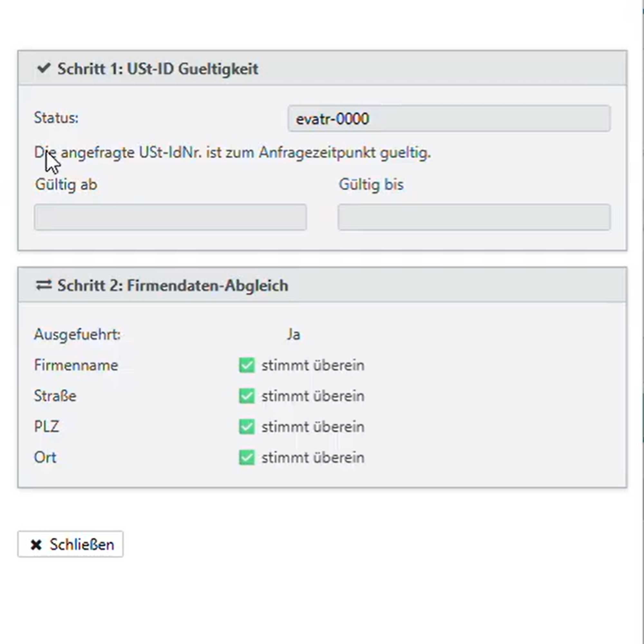
Task: Click the Firmenname row label
Action: pos(76,365)
